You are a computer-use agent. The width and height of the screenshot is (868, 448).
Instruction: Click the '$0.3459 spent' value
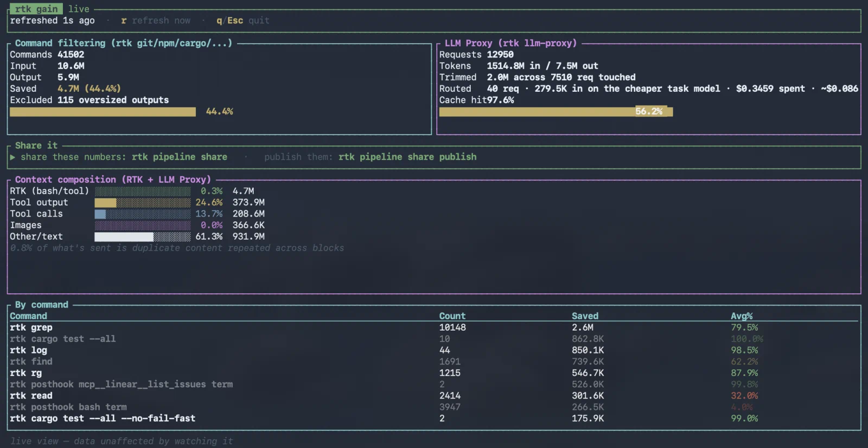click(x=770, y=89)
